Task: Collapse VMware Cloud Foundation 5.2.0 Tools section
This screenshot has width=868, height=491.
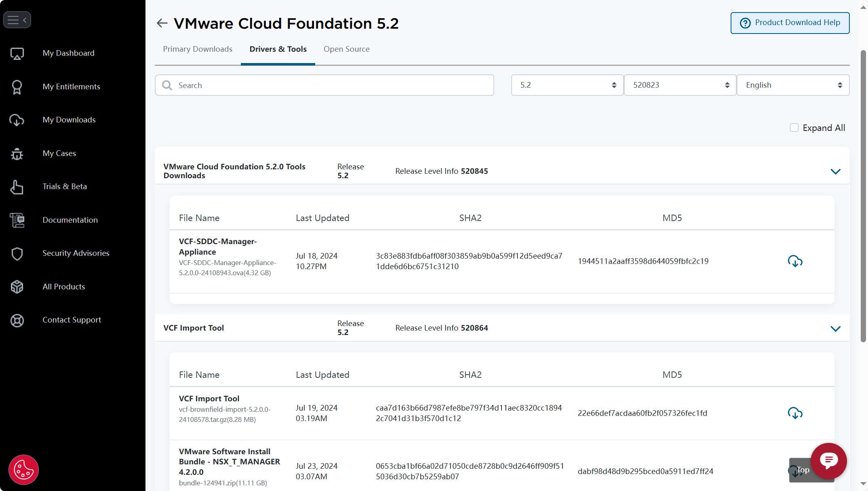Action: [x=835, y=171]
